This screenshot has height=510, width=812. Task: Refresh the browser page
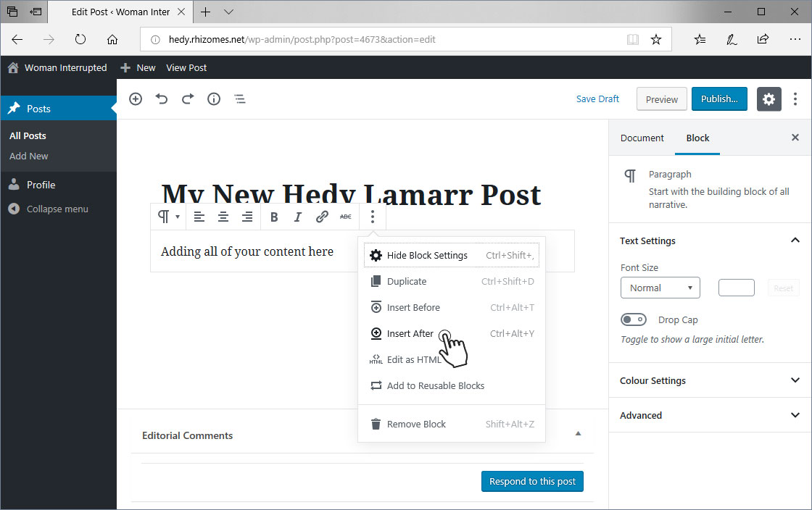[80, 39]
